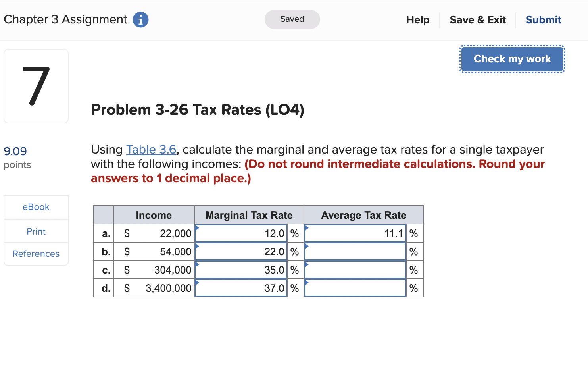
Task: Click the blue flag marker beside 11.1 answer
Action: 307,227
